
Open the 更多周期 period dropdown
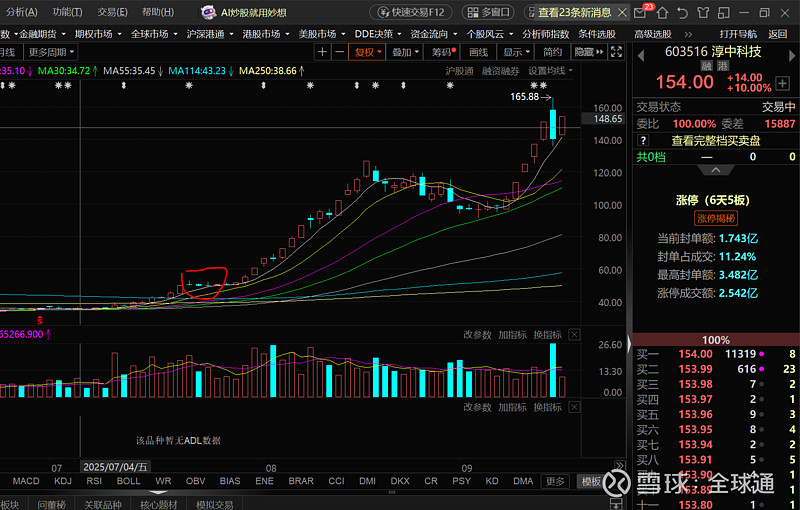(x=52, y=52)
